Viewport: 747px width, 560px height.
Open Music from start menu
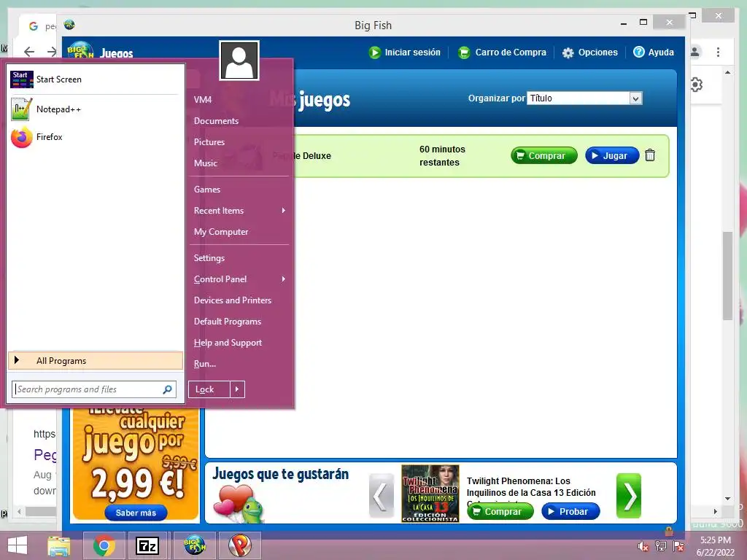(x=239, y=163)
